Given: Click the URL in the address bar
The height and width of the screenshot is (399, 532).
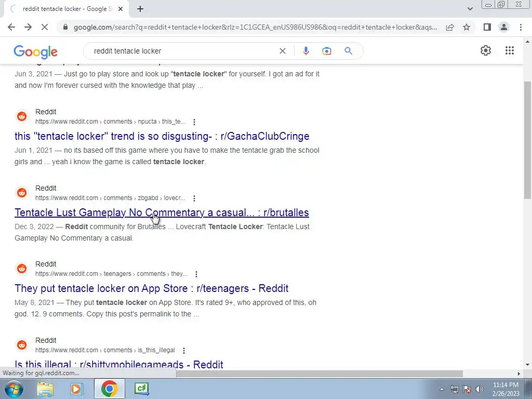Looking at the screenshot, I should (x=255, y=27).
